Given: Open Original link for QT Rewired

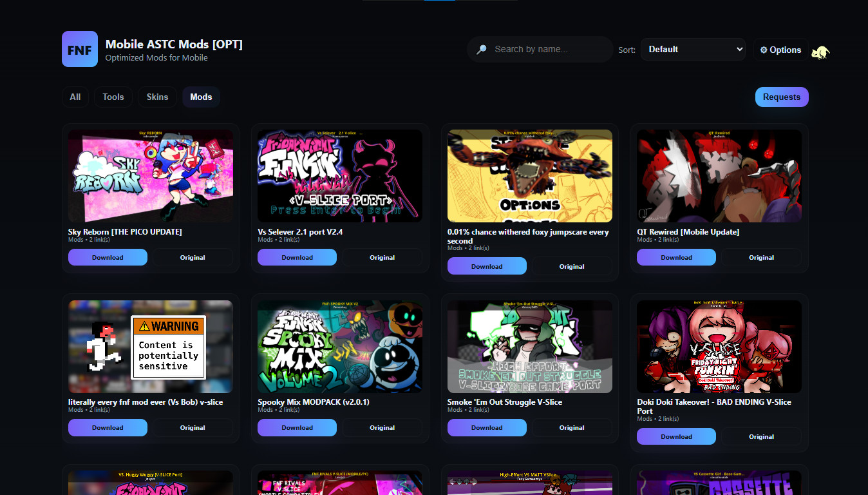Looking at the screenshot, I should coord(761,257).
